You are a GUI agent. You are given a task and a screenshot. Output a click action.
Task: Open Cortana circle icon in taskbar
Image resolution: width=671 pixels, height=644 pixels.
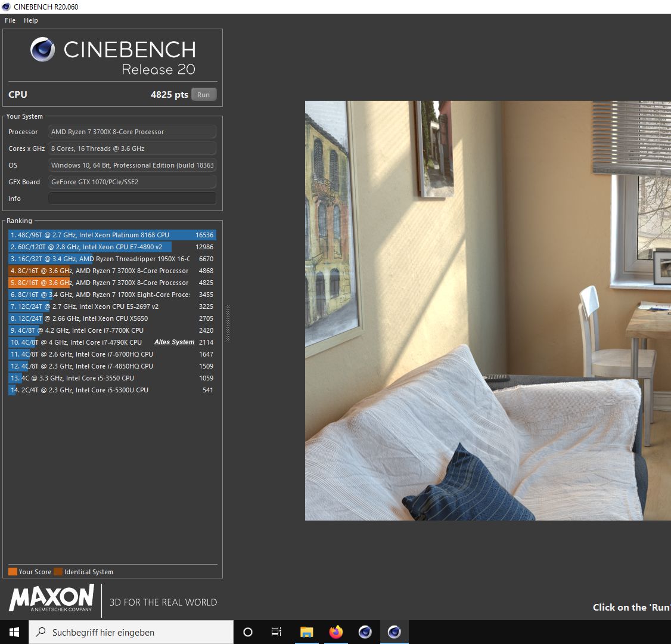click(248, 632)
